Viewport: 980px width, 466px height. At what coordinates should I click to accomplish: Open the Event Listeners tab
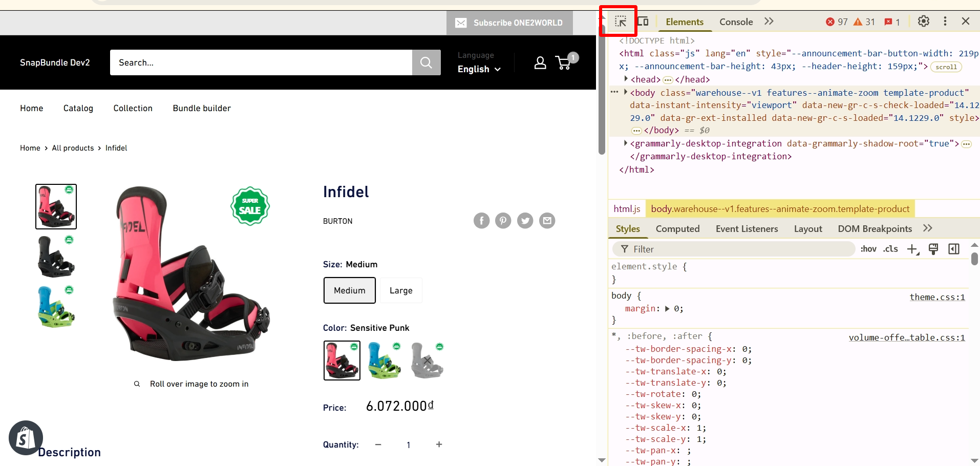pos(747,229)
